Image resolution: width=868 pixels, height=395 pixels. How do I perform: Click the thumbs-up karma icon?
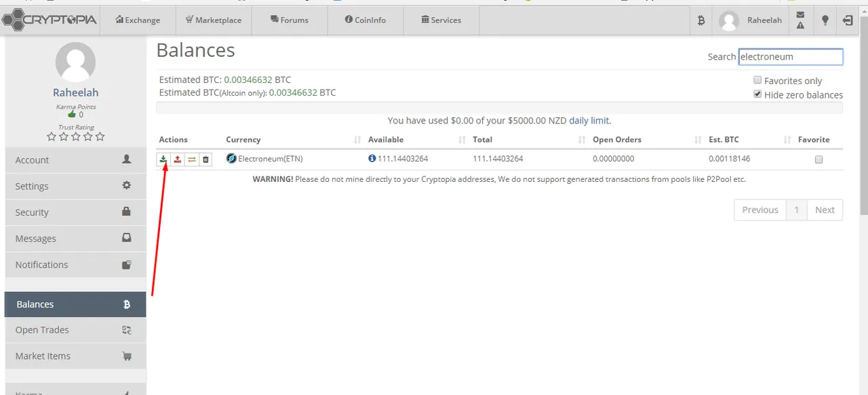72,115
